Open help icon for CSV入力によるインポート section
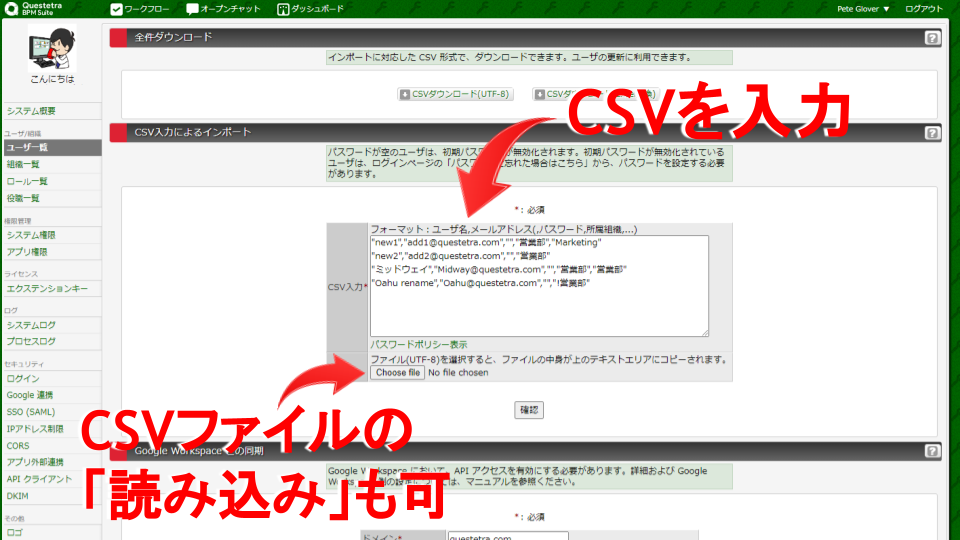 point(931,132)
